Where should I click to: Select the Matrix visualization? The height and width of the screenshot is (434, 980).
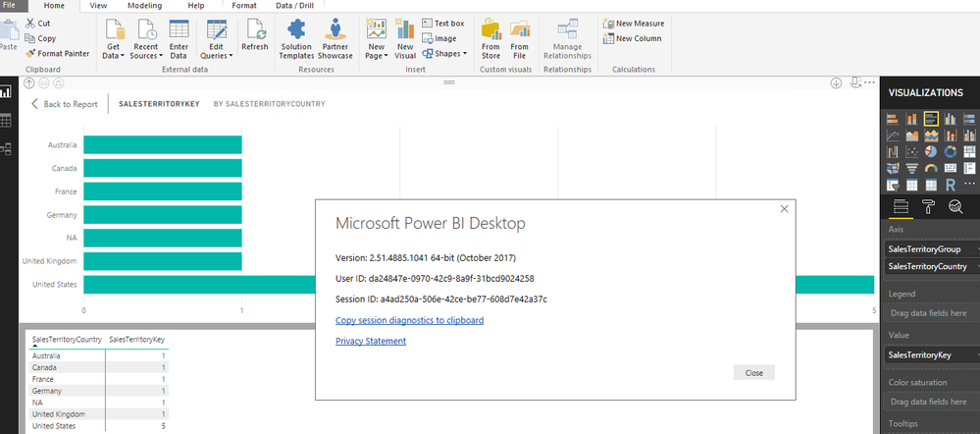[x=931, y=186]
